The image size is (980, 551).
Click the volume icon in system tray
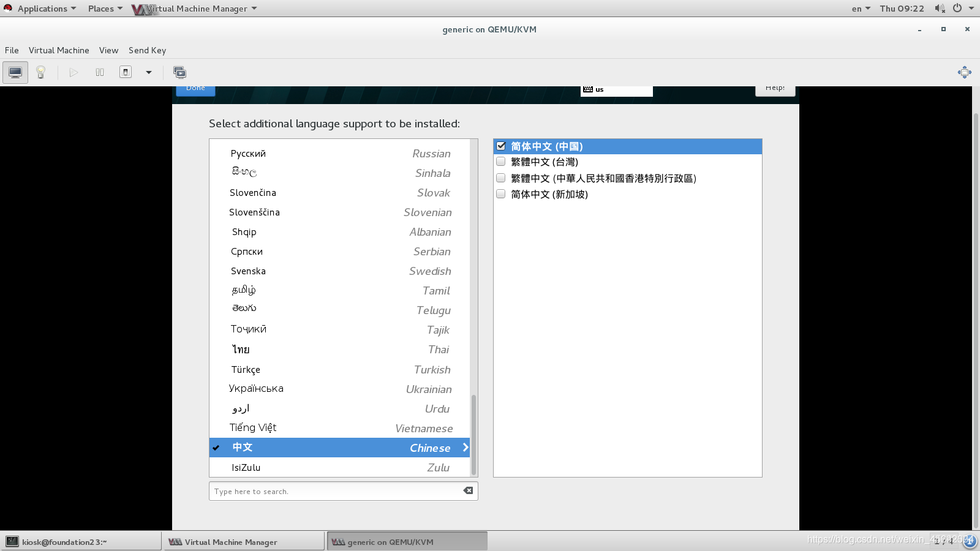coord(939,9)
